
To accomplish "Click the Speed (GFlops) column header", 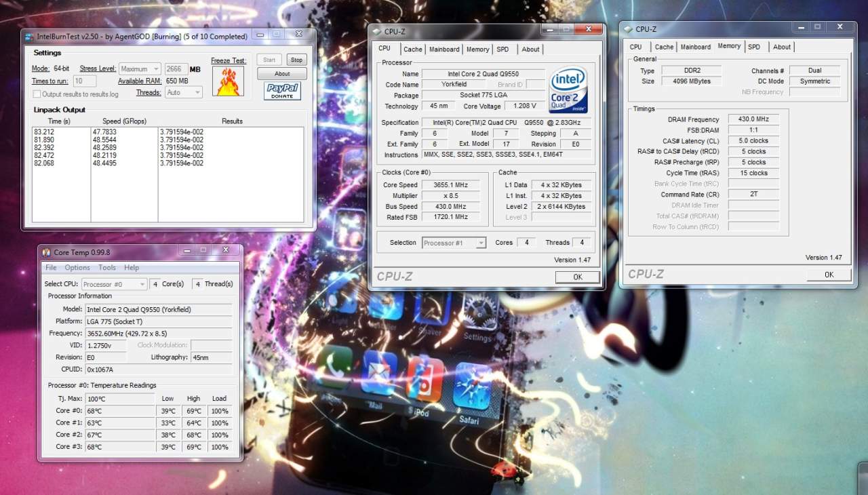I will pyautogui.click(x=125, y=121).
